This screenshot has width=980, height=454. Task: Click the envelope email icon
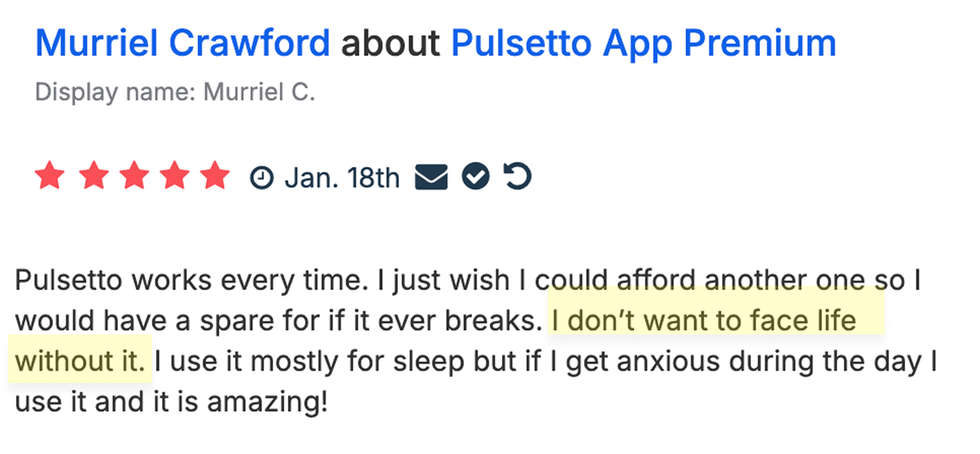coord(431,177)
